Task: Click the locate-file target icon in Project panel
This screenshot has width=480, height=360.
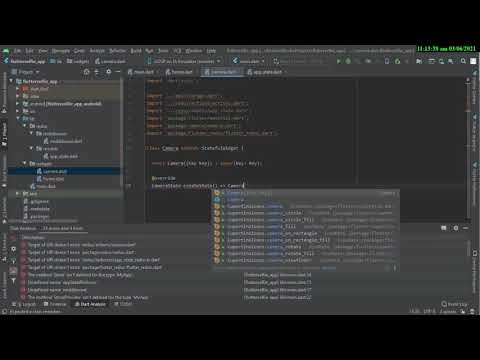Action: pyautogui.click(x=86, y=72)
